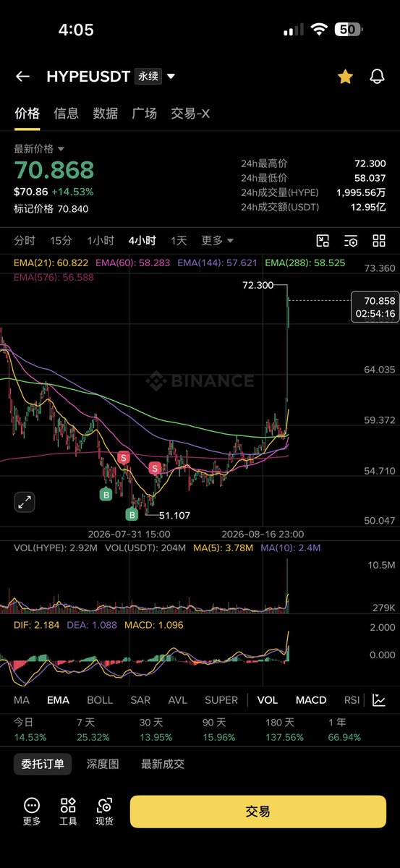Tap the 1 年 66.94% performance
400x868 pixels.
[x=344, y=729]
